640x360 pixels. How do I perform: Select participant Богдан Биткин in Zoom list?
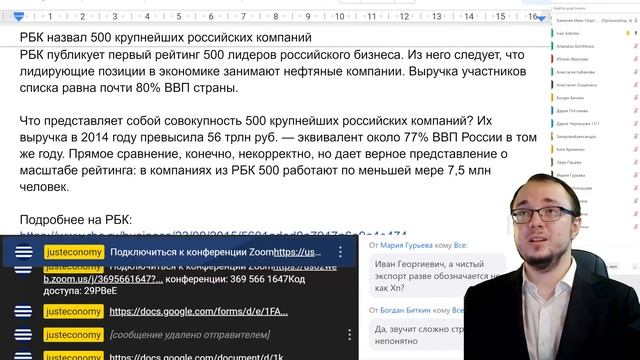coord(570,98)
